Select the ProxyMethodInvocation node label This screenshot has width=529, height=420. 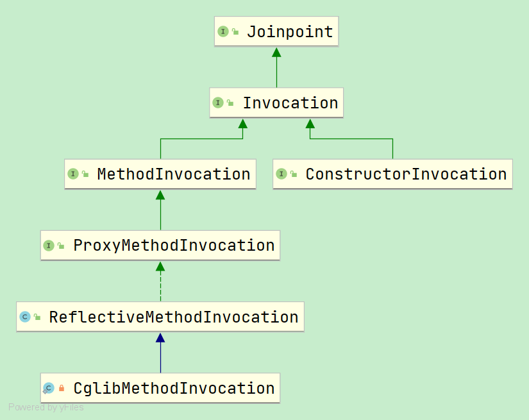tap(174, 246)
